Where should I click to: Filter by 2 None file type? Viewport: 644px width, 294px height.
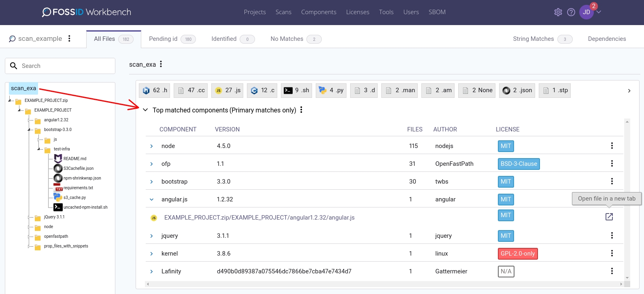pyautogui.click(x=477, y=90)
